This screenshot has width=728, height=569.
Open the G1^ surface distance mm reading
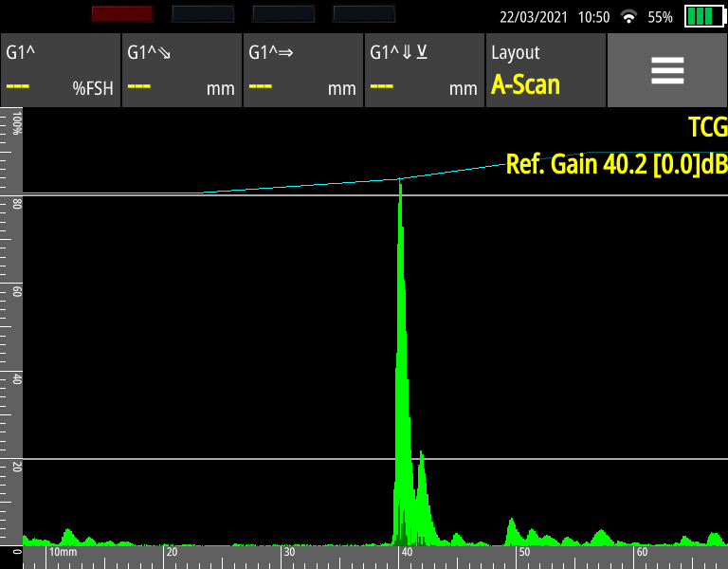[302, 71]
